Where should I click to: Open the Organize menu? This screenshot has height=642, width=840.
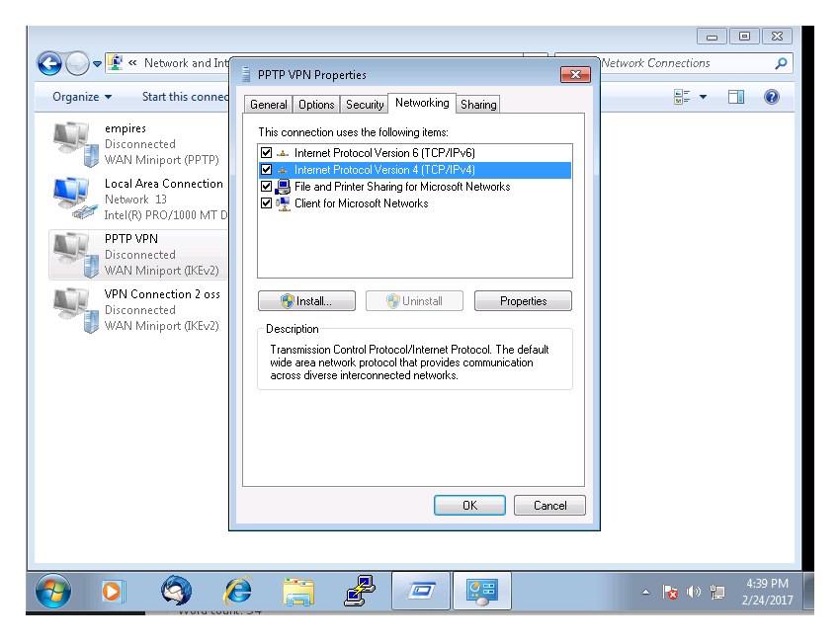click(82, 97)
